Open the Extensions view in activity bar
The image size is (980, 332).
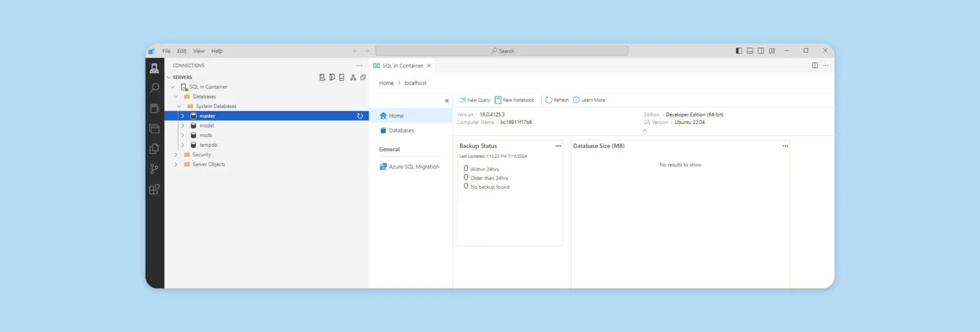point(154,189)
